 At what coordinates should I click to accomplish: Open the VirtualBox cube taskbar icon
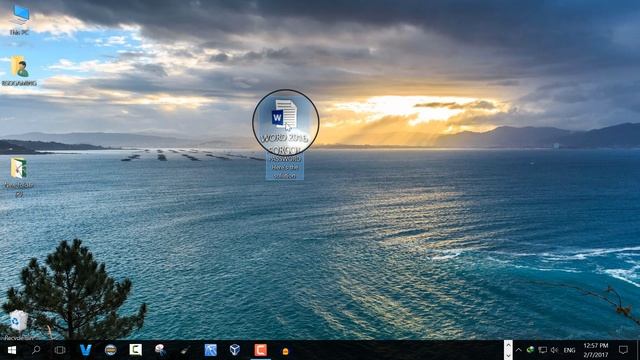pyautogui.click(x=235, y=350)
